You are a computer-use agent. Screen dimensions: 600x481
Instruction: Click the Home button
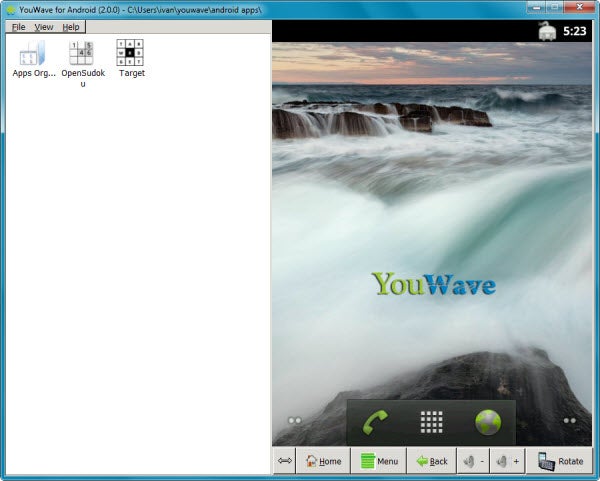click(324, 461)
